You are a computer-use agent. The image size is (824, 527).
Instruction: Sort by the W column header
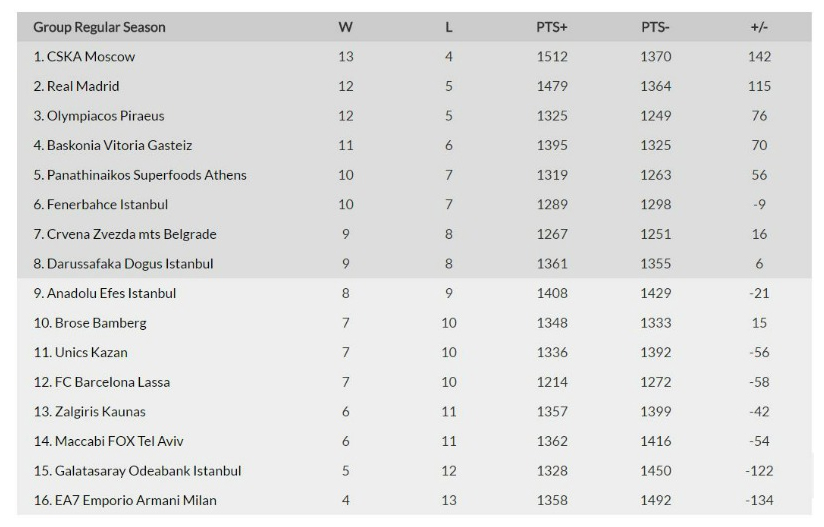345,27
